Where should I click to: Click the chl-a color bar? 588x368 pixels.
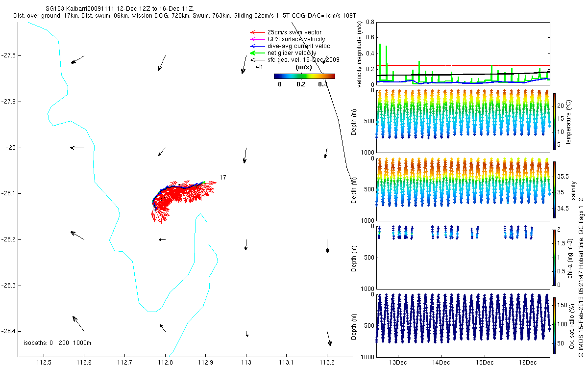point(554,257)
